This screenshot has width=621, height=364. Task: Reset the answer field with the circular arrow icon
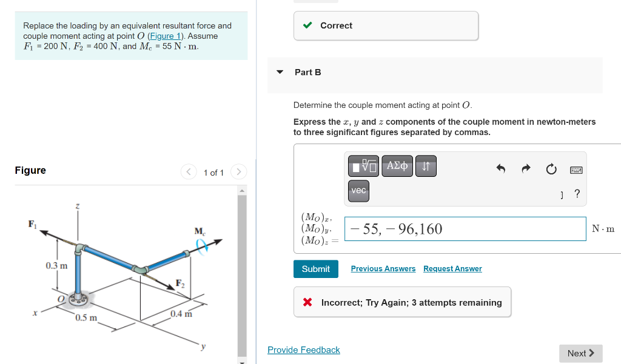pos(551,170)
